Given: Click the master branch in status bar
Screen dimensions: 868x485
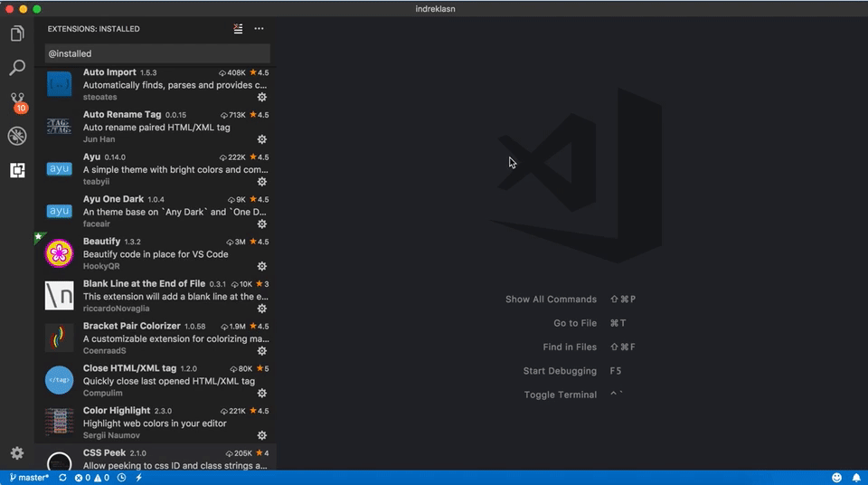Looking at the screenshot, I should pos(30,478).
